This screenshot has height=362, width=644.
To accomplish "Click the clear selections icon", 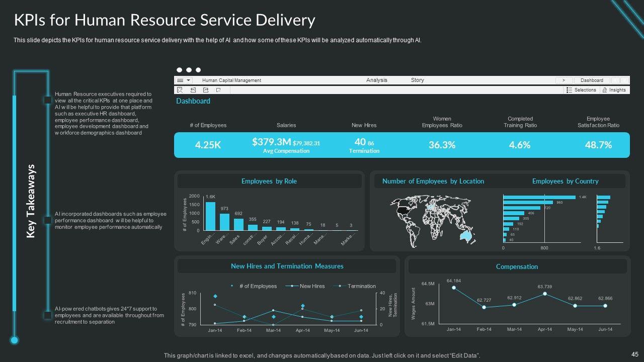I will pos(218,90).
